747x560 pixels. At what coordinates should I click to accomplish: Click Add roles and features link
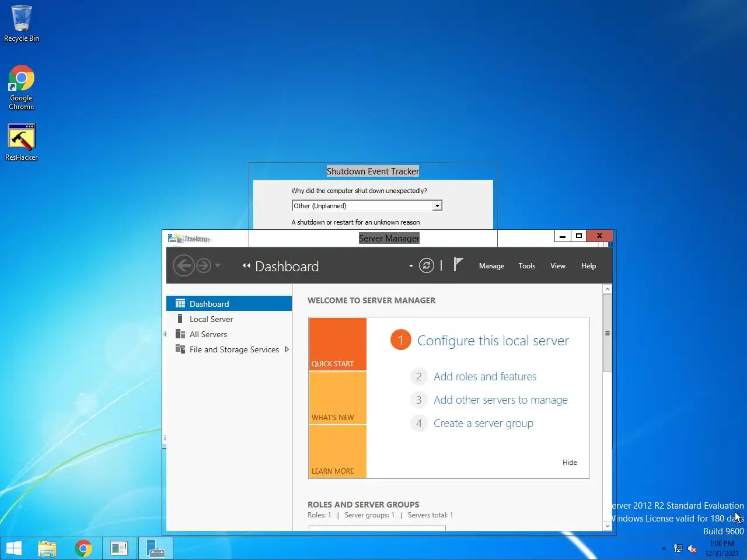(x=485, y=377)
